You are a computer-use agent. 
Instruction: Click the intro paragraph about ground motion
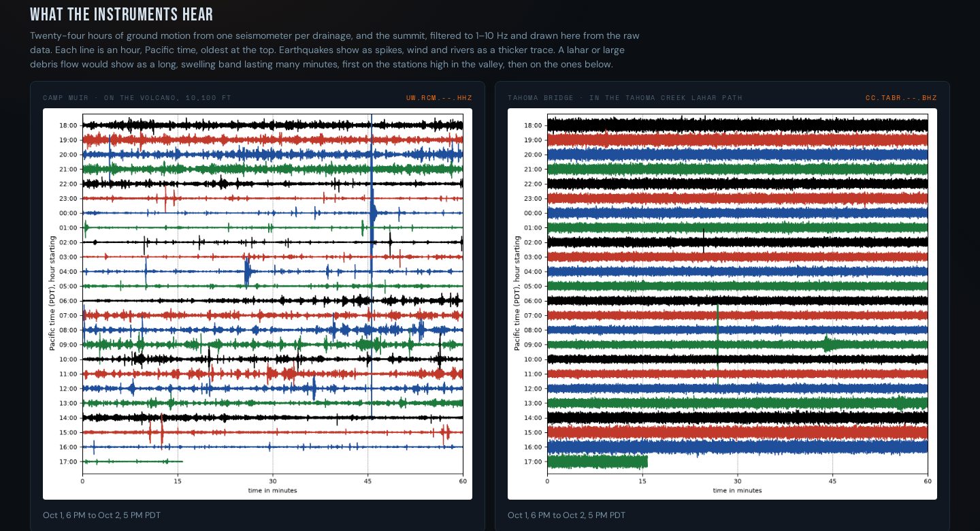pyautogui.click(x=335, y=50)
